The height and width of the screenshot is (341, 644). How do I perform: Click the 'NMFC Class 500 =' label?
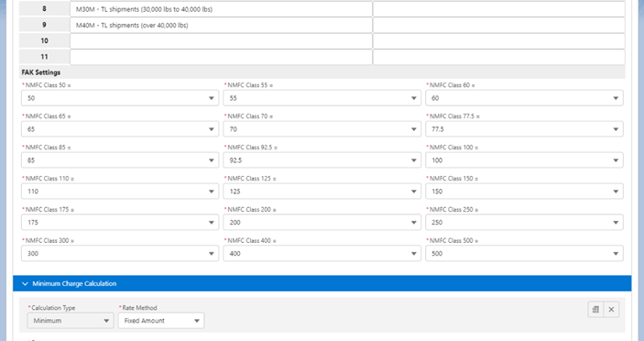[x=453, y=240]
